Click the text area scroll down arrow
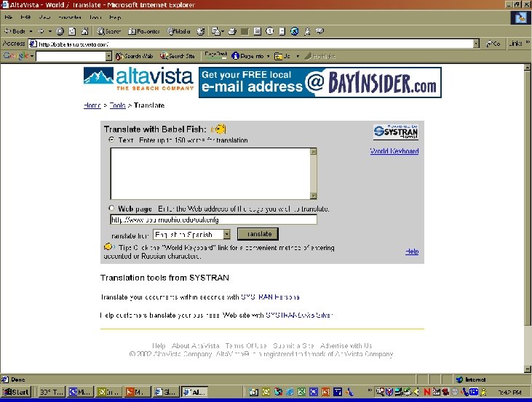Screen dimensions: 532x402 (314, 196)
